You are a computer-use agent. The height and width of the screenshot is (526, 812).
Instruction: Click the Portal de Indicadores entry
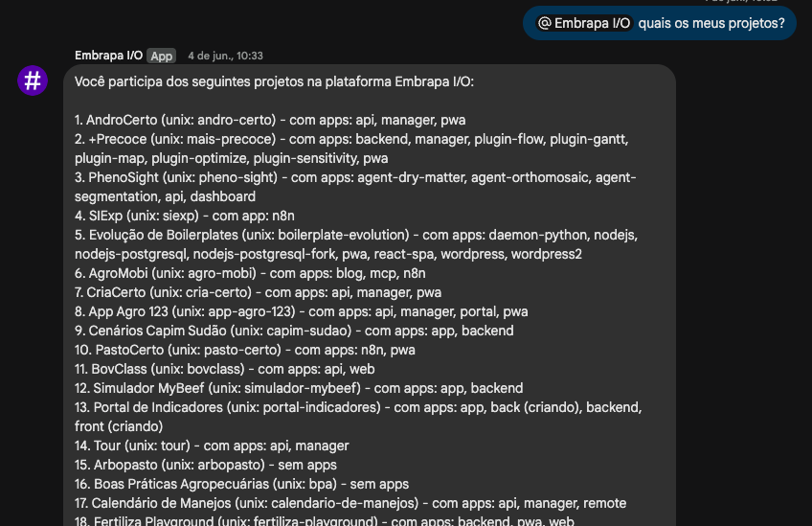pos(358,417)
